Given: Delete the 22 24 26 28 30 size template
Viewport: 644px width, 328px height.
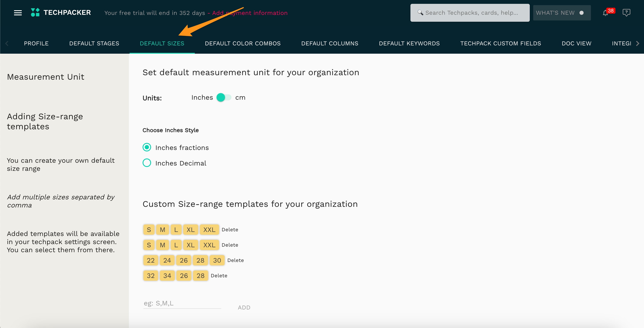Looking at the screenshot, I should [x=235, y=260].
